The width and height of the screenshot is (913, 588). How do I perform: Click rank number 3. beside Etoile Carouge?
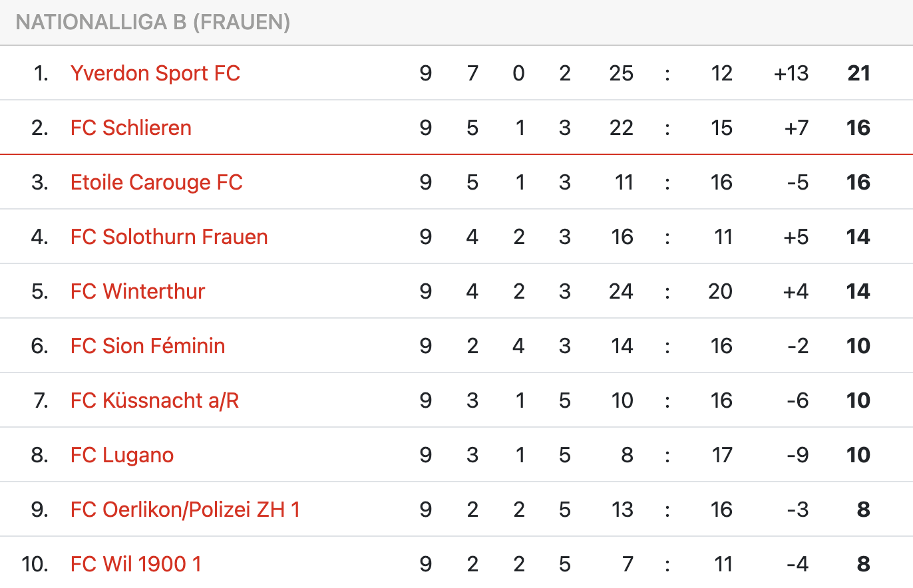[x=40, y=182]
